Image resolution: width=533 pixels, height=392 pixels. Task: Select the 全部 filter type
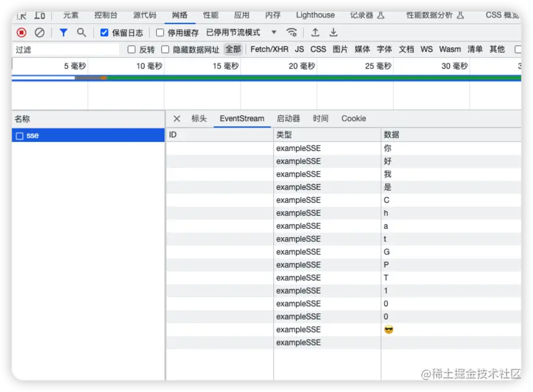click(233, 50)
